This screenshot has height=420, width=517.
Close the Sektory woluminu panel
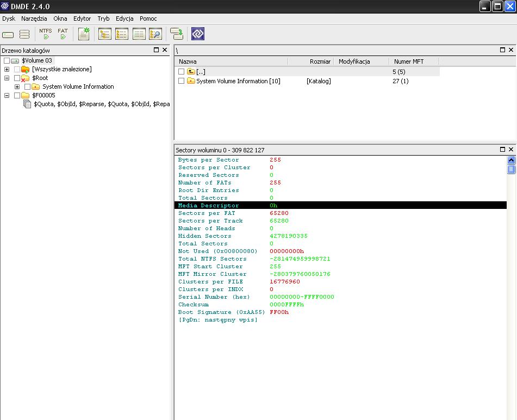[511, 150]
